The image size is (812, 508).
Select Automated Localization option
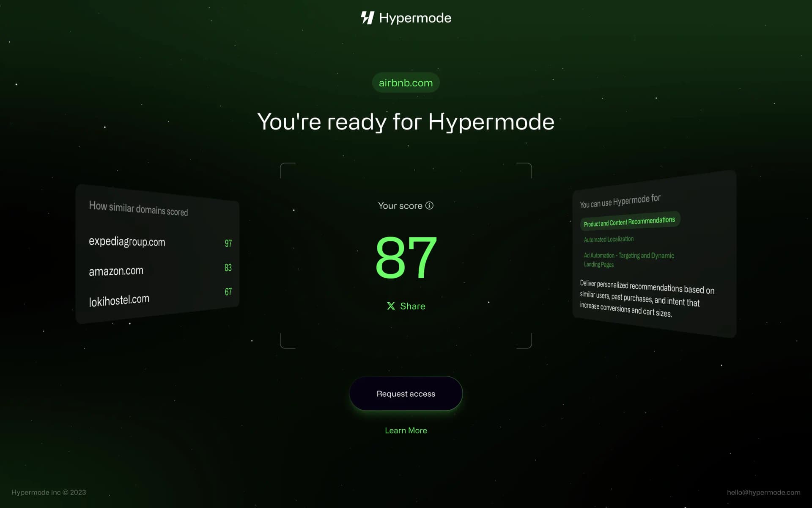[x=609, y=239]
